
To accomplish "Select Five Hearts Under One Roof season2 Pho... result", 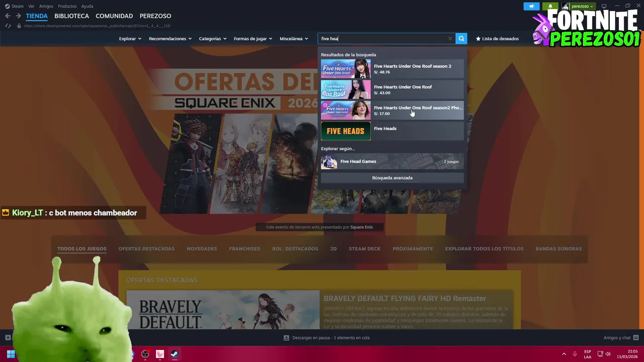I will [392, 110].
